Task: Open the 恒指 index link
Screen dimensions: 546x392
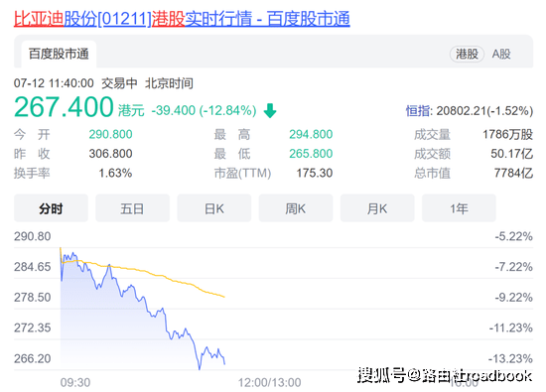Action: 418,111
